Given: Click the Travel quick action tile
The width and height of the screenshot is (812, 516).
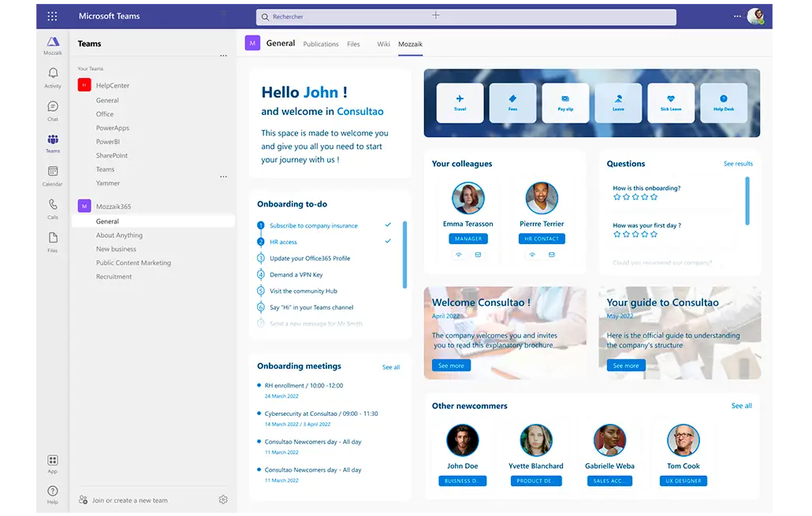Looking at the screenshot, I should [x=460, y=103].
